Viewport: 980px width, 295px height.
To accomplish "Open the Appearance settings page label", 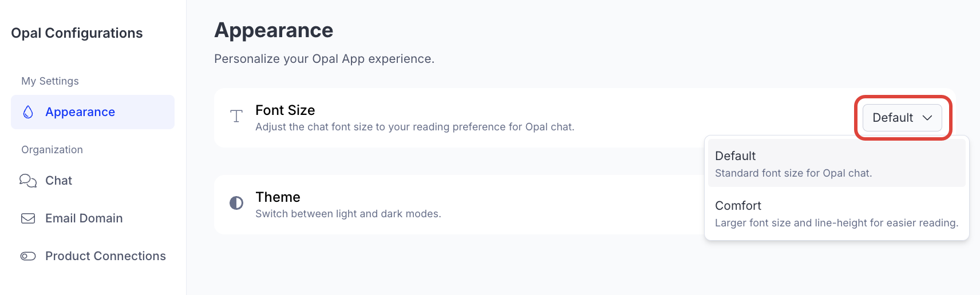I will pos(80,112).
